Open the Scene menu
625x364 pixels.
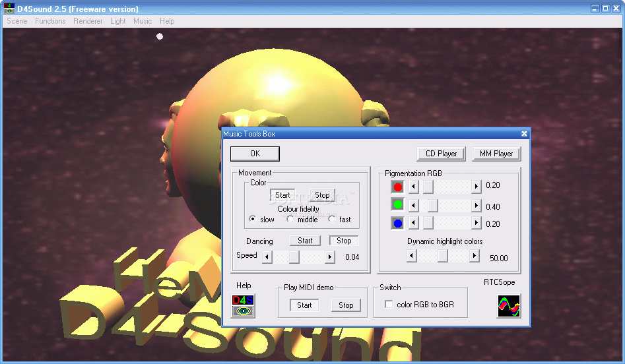coord(17,21)
